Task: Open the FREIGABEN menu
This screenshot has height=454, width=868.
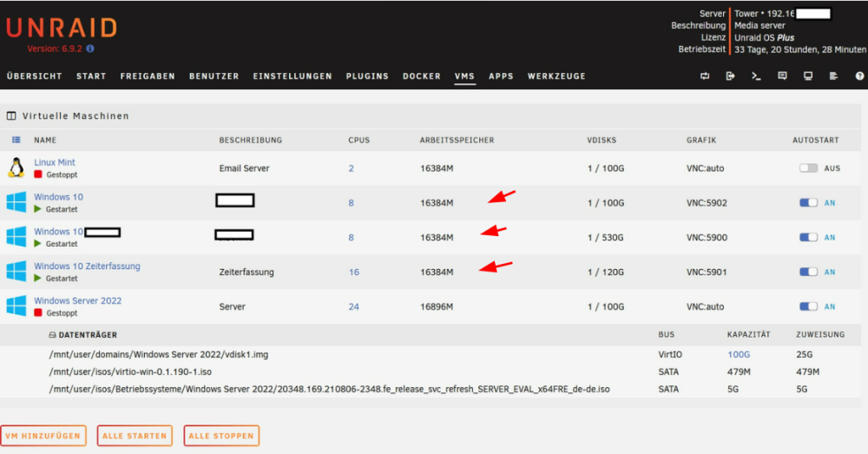Action: click(148, 76)
